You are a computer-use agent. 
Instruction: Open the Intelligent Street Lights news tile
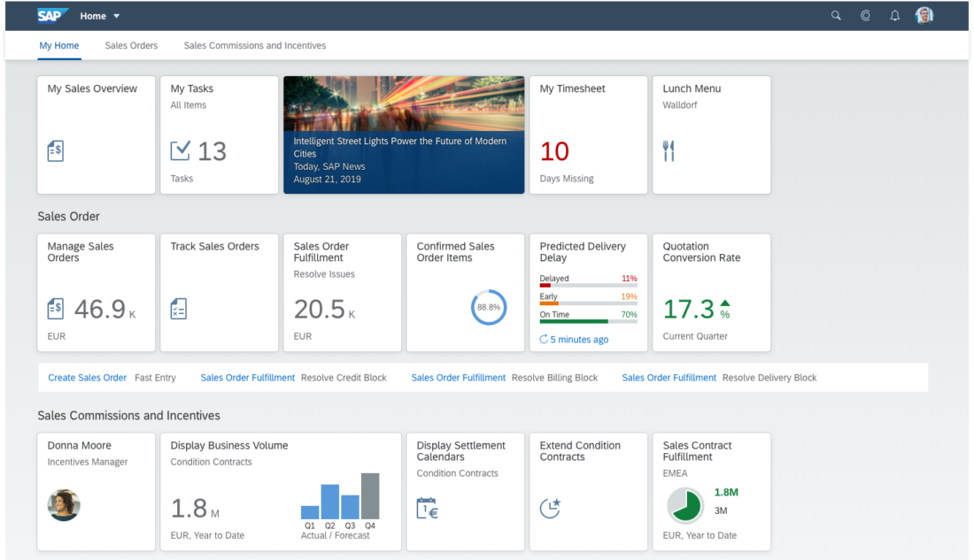tap(404, 134)
